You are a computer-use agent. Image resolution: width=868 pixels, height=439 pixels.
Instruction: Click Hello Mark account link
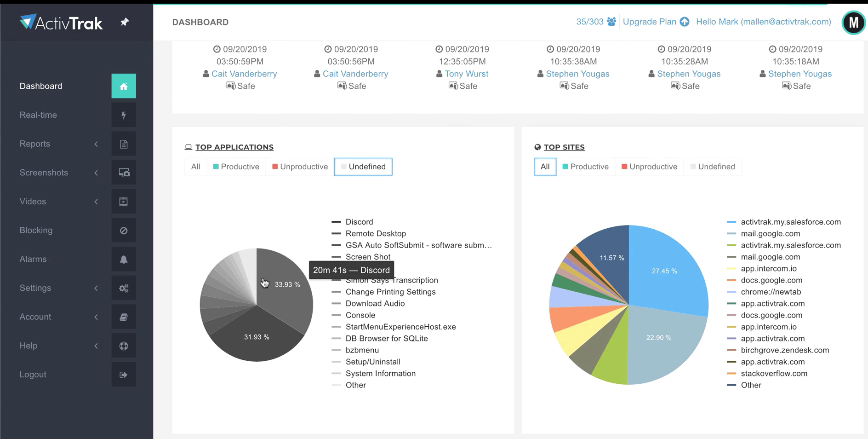click(764, 22)
